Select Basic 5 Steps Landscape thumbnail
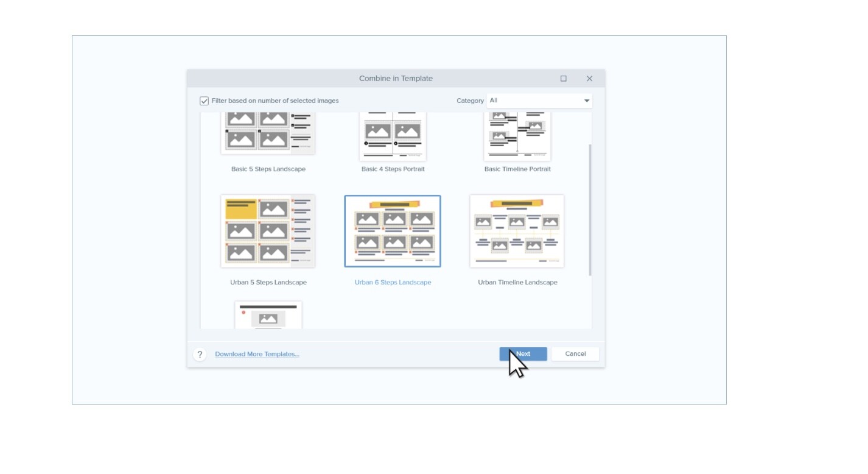 [x=268, y=133]
